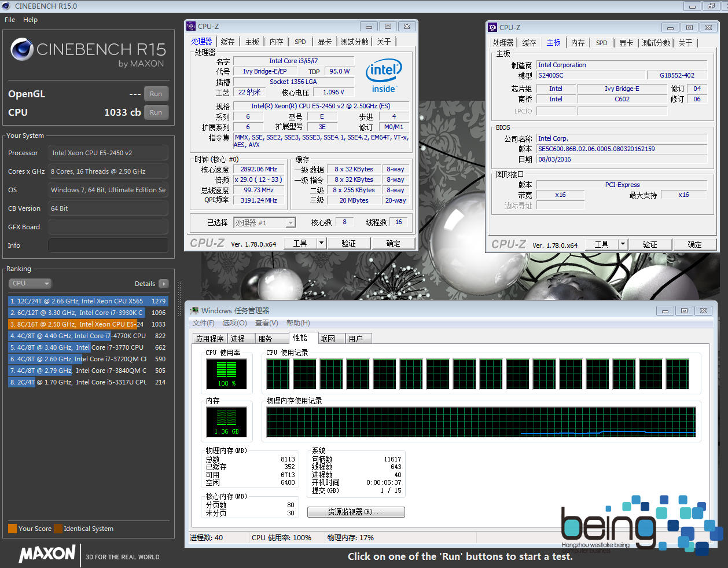This screenshot has height=568, width=728.
Task: Click the physical memory usage history graph
Action: pos(481,422)
